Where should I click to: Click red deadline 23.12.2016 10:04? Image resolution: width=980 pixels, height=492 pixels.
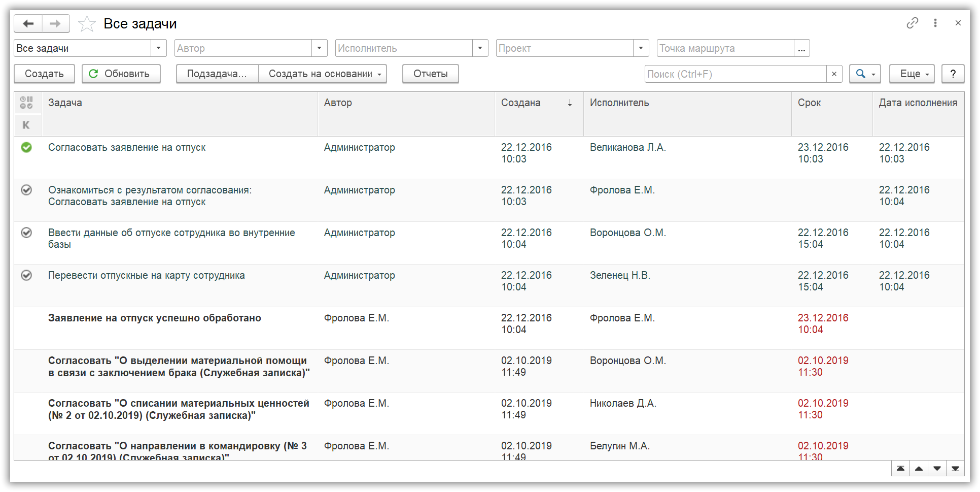point(823,324)
